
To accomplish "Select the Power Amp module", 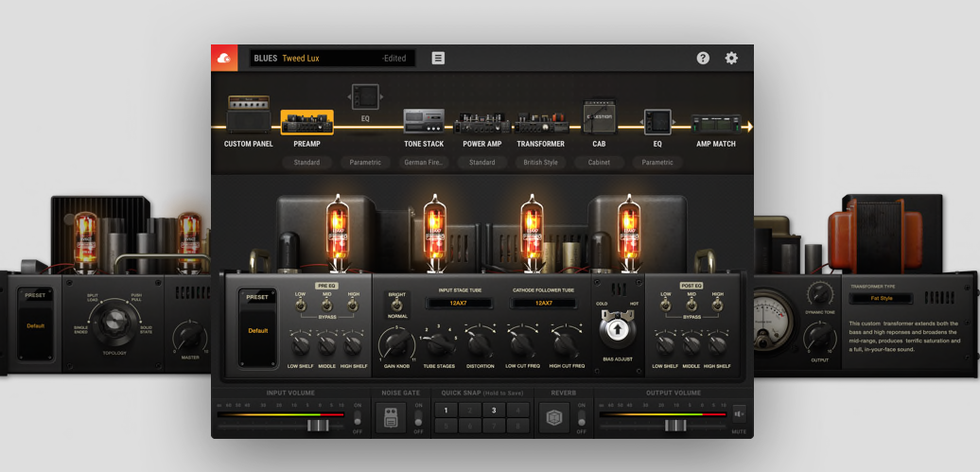I will pos(481,123).
